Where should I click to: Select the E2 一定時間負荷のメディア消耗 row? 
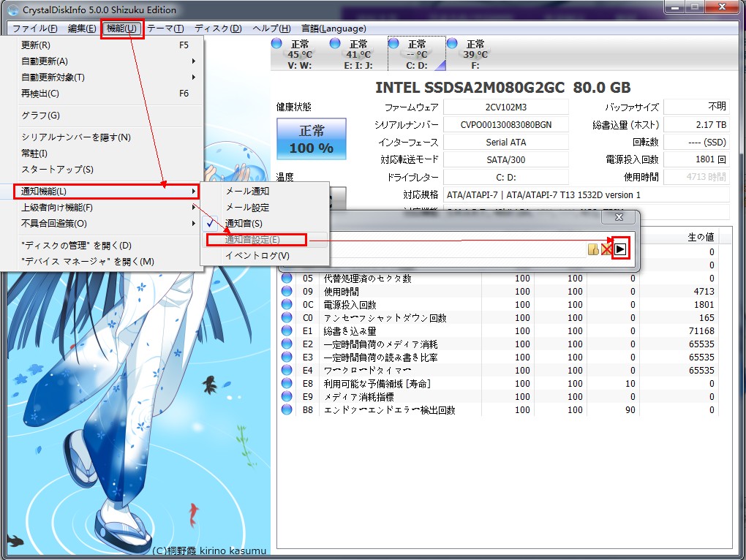[x=498, y=344]
